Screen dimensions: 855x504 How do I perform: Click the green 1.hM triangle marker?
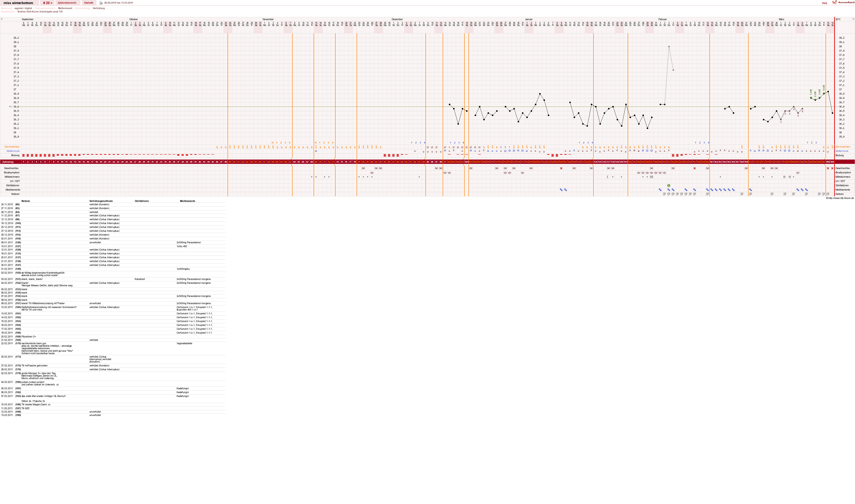coord(811,98)
